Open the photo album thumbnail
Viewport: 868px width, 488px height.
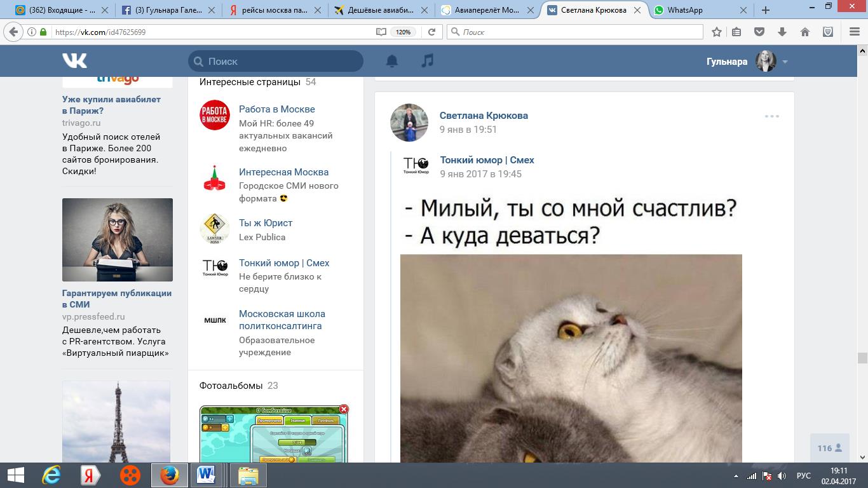pos(275,434)
